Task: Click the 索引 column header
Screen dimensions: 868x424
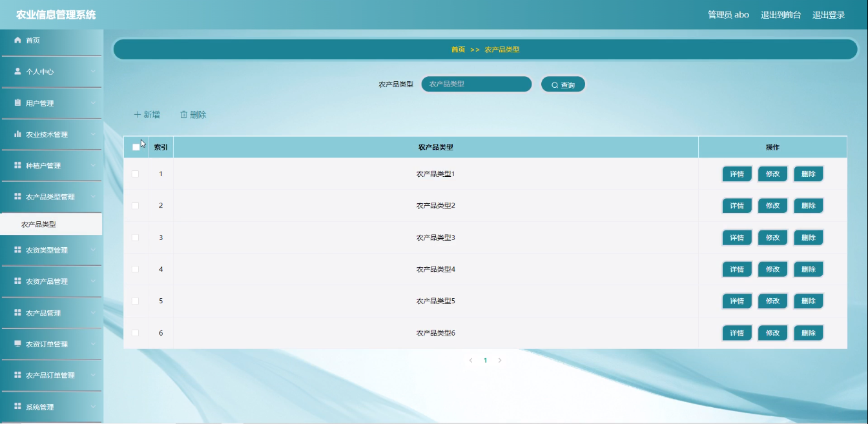Action: pyautogui.click(x=161, y=147)
